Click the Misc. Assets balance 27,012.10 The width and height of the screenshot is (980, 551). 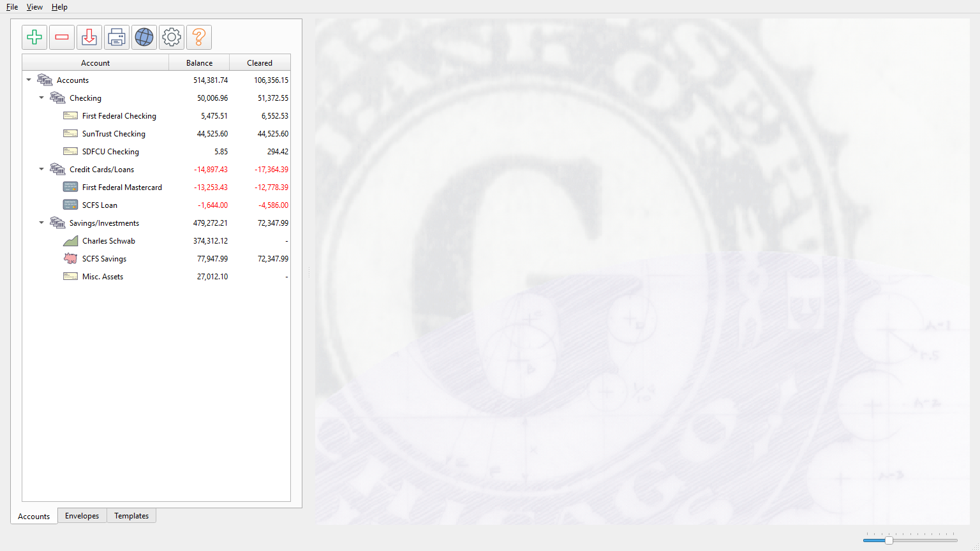[x=212, y=277]
